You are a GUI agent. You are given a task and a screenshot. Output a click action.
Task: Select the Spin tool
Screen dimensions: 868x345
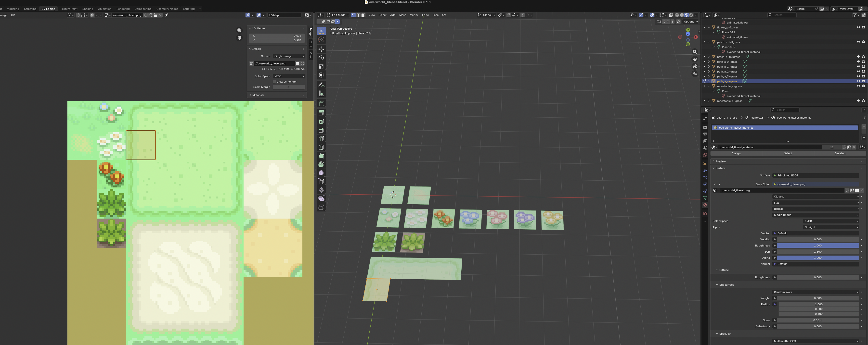321,164
